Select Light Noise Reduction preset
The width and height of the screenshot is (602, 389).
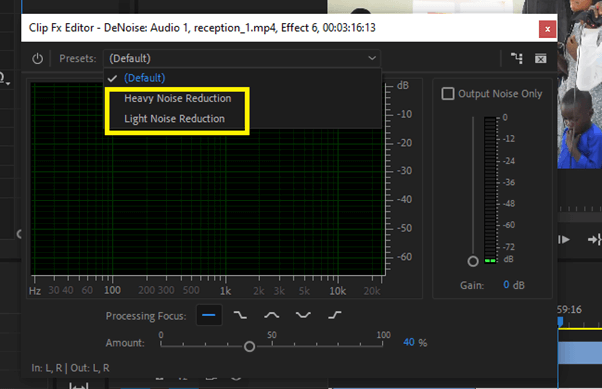[174, 119]
